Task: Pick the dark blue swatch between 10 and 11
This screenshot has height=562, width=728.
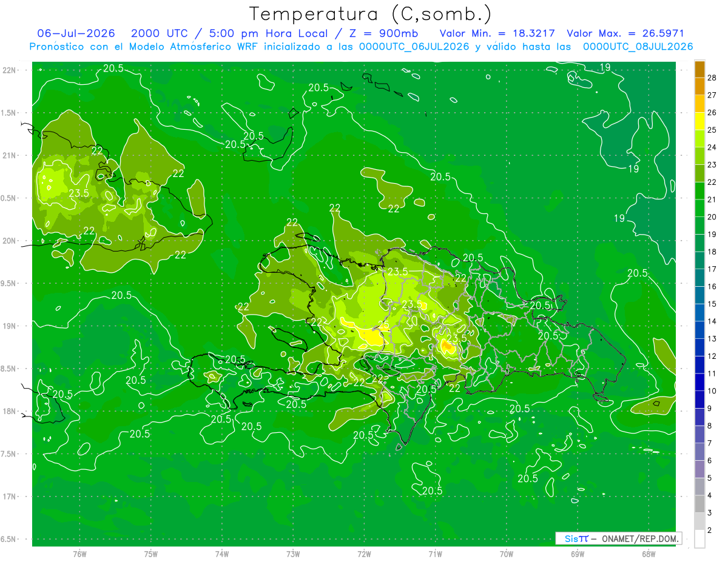Action: pyautogui.click(x=700, y=383)
